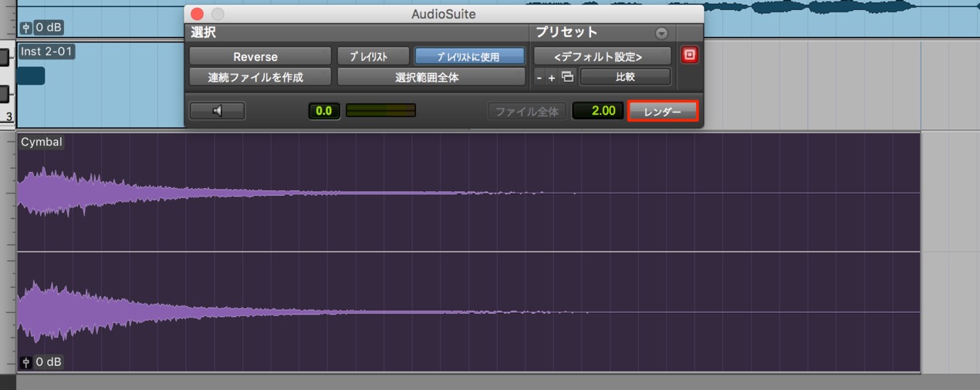Click the レンダー render button
The width and height of the screenshot is (980, 390).
pyautogui.click(x=663, y=112)
